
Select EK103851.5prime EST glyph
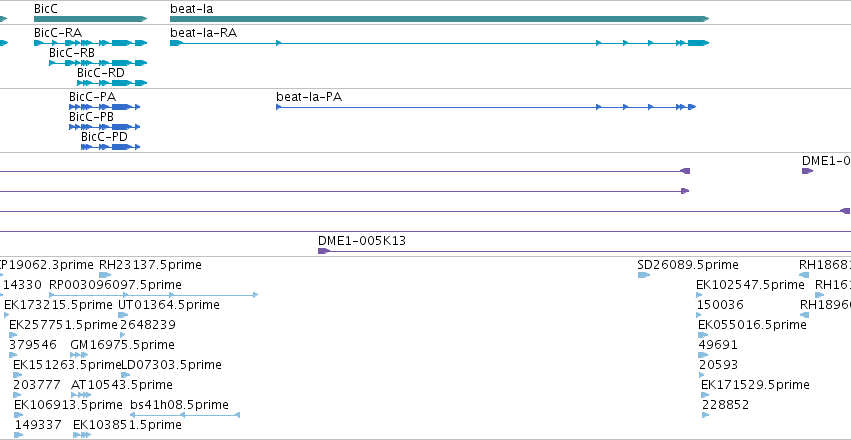coord(82,436)
